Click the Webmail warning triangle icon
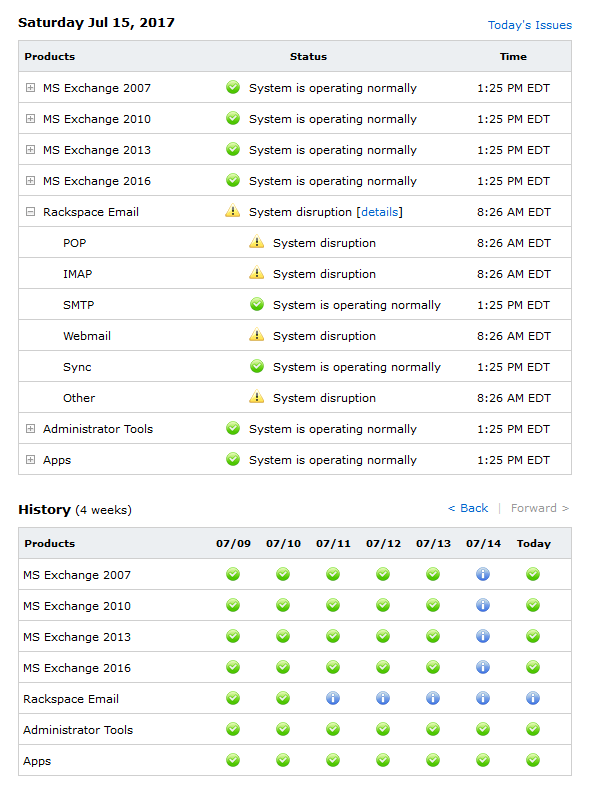This screenshot has height=789, width=589. point(257,335)
